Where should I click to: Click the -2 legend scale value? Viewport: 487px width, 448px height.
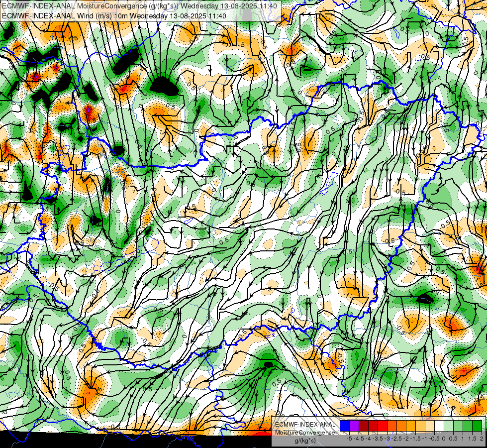tap(406, 439)
